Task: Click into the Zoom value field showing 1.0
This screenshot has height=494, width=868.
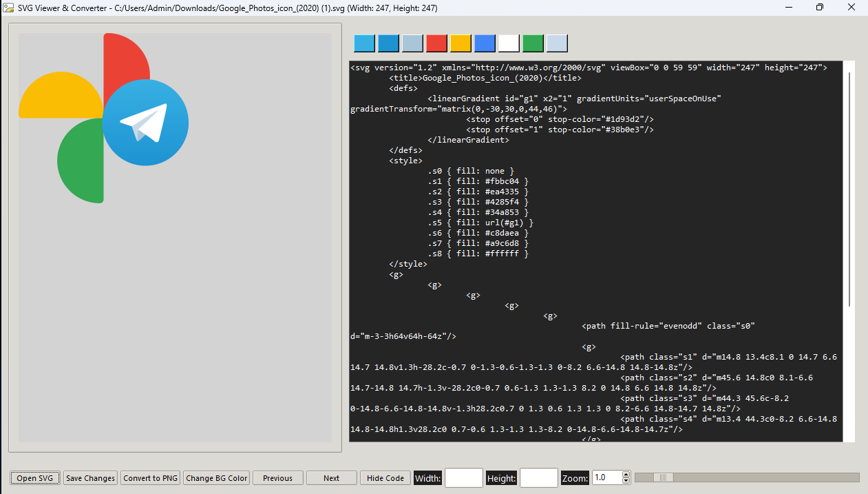Action: [x=606, y=477]
